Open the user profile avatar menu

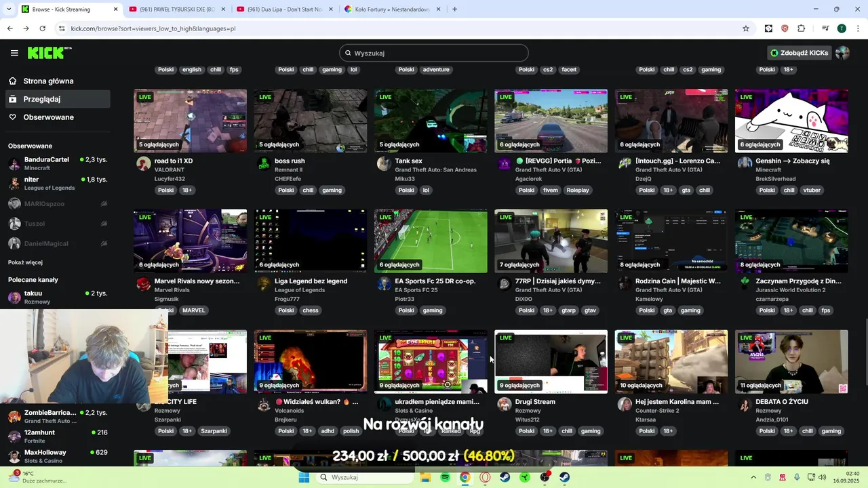[842, 53]
